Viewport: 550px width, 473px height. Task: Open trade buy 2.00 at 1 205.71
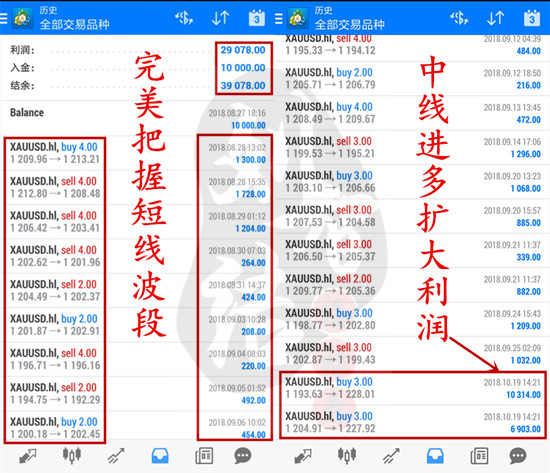(412, 79)
